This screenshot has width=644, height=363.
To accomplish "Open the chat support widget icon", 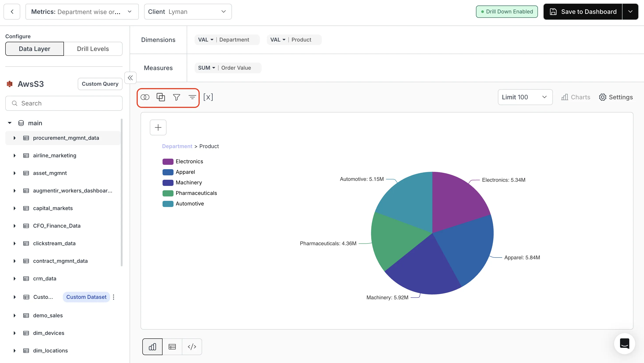I will [x=624, y=343].
